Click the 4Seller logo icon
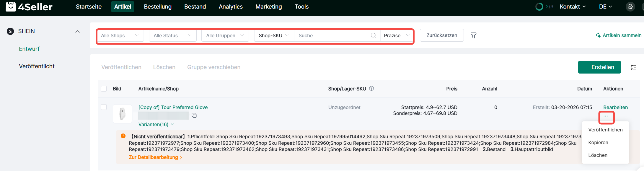The height and width of the screenshot is (171, 644). (x=11, y=6)
